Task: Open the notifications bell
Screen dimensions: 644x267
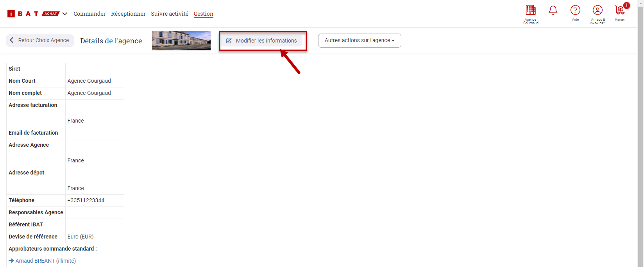Action: 553,10
